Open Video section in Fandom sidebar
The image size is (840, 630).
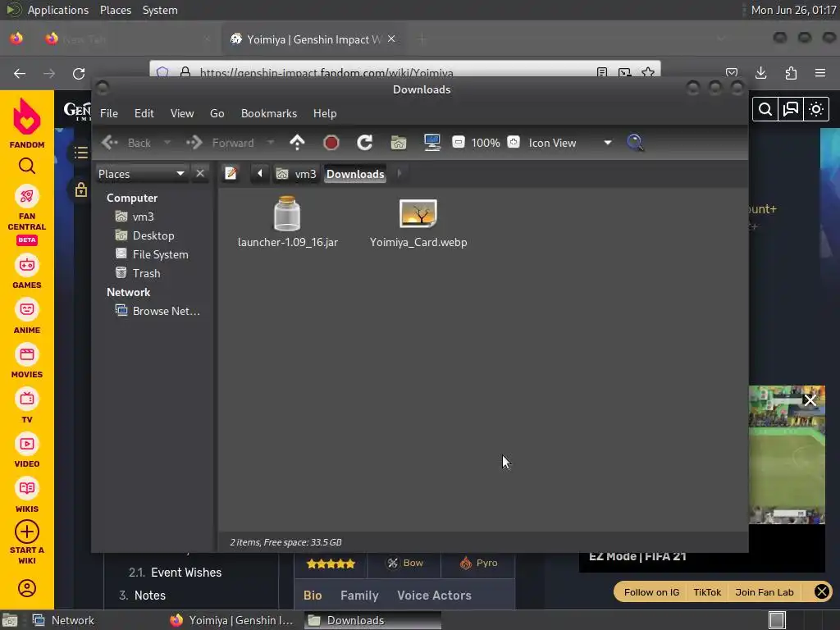point(27,451)
